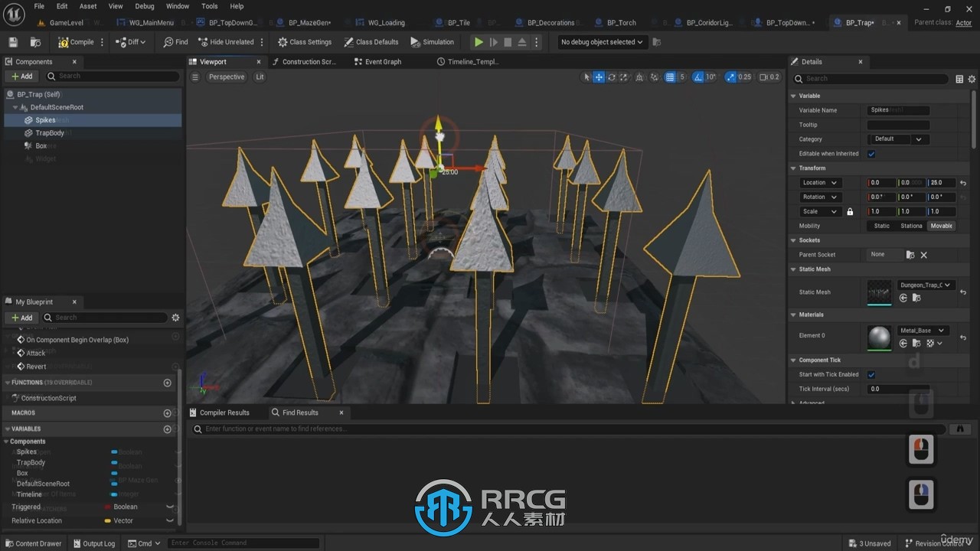The width and height of the screenshot is (980, 551).
Task: Select the Box component in tree
Action: pos(92,145)
